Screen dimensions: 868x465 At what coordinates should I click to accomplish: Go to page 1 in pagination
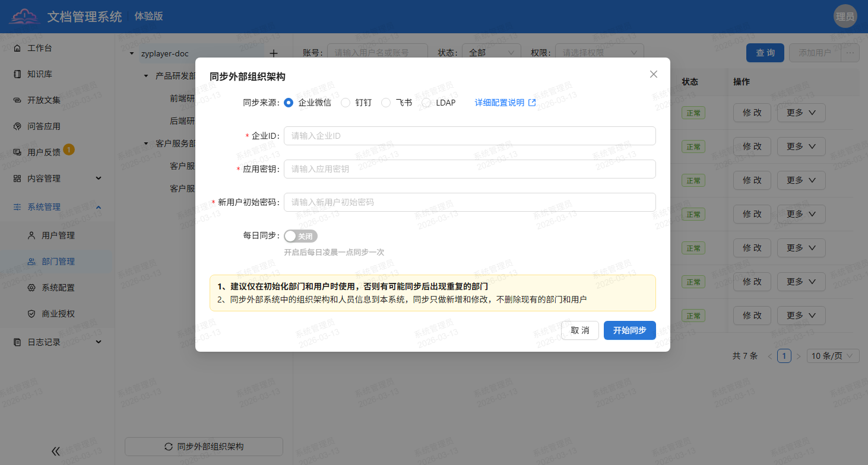pos(784,356)
